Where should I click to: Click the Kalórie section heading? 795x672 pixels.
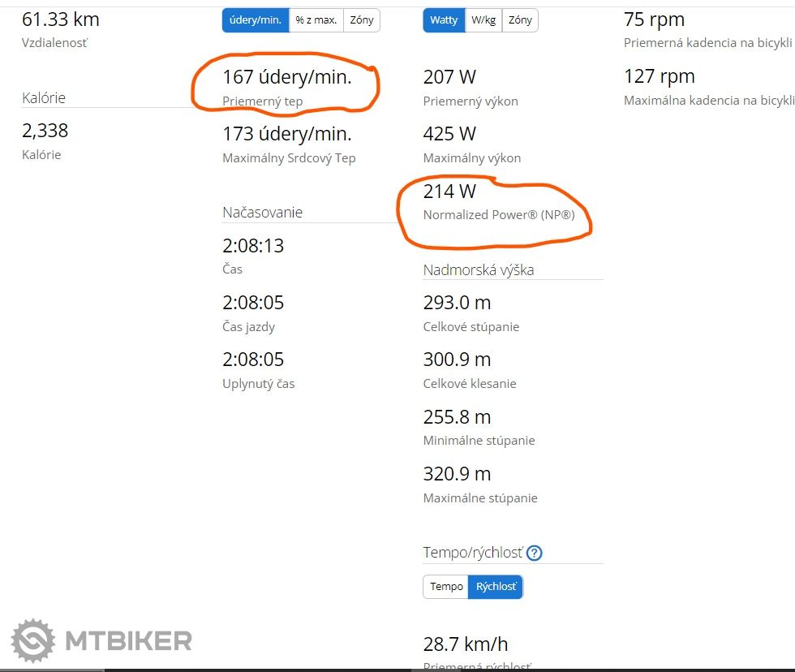point(44,98)
